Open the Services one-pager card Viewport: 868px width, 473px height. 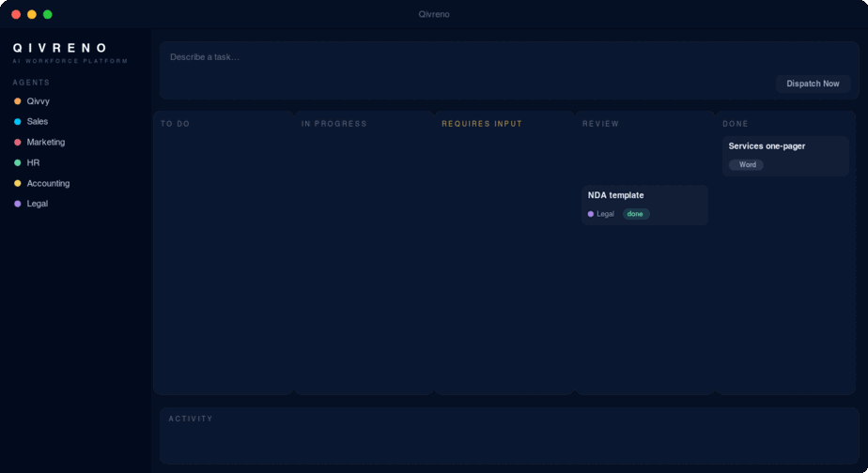tap(785, 156)
